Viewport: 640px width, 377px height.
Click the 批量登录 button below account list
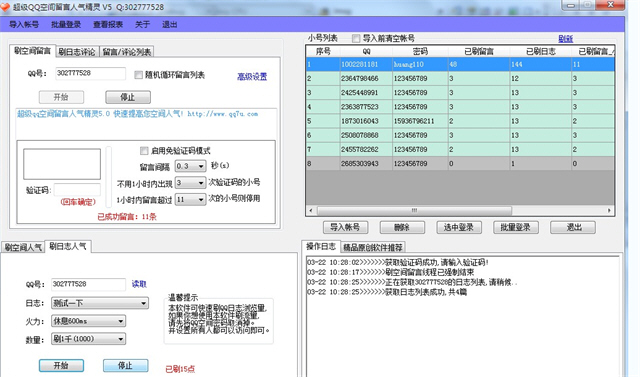point(516,227)
